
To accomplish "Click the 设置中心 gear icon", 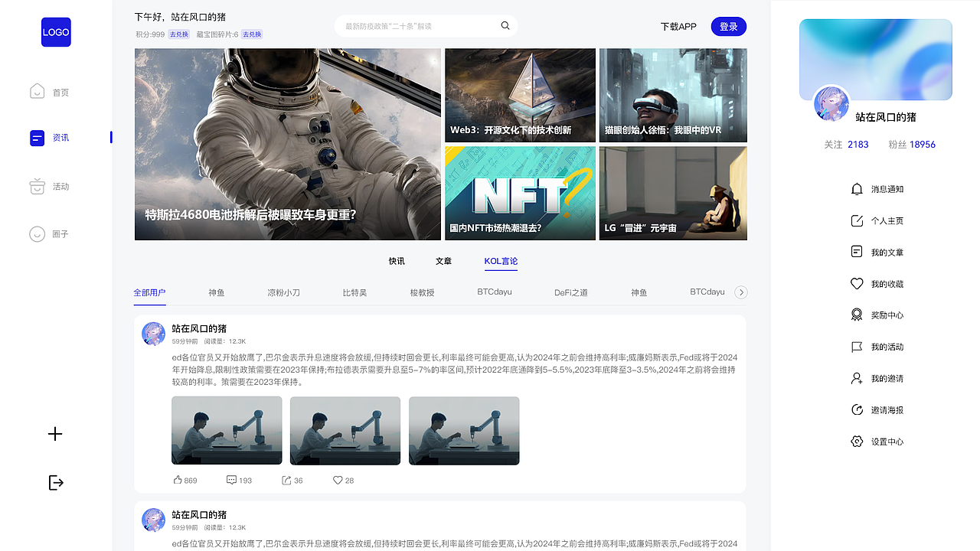I will pyautogui.click(x=857, y=442).
